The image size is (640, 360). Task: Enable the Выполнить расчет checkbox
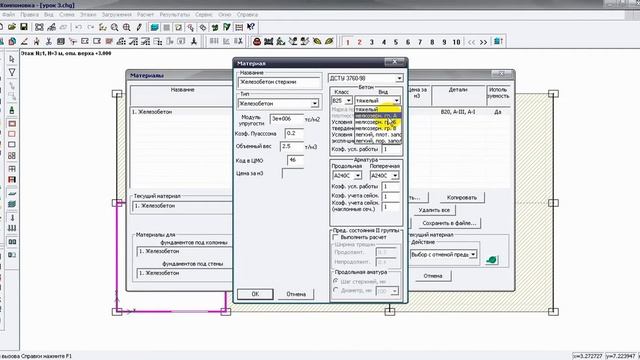click(336, 237)
